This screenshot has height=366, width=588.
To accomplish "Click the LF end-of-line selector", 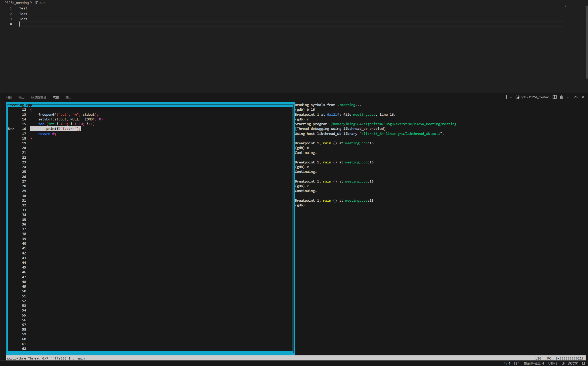I will (x=563, y=363).
